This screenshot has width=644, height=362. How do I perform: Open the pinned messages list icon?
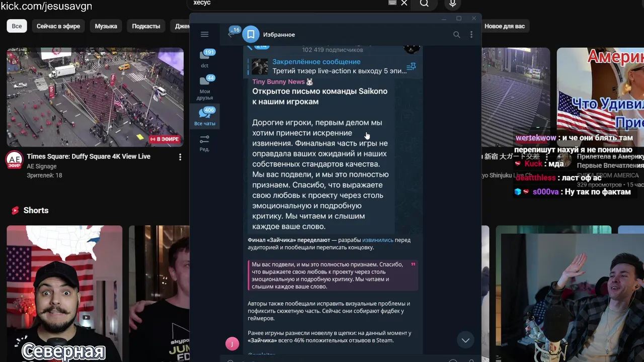click(x=411, y=66)
